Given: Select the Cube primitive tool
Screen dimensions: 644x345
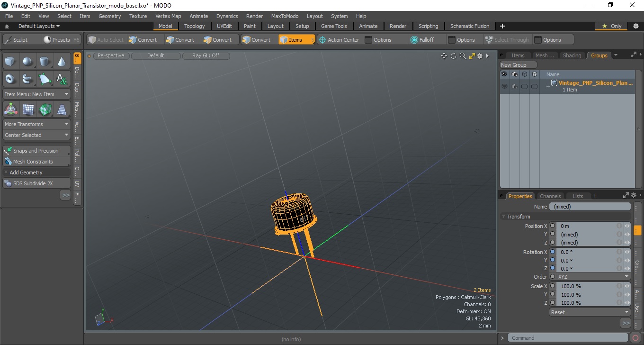Looking at the screenshot, I should tap(11, 62).
